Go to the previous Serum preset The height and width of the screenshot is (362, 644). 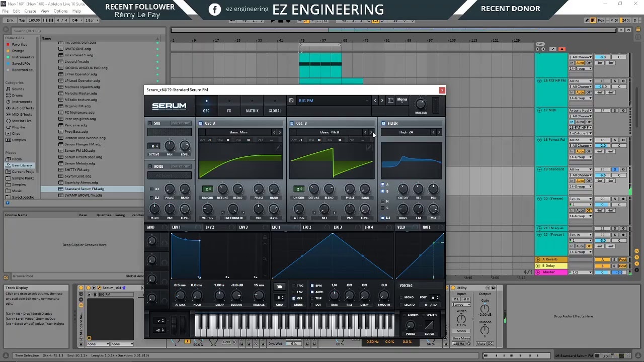(x=375, y=101)
